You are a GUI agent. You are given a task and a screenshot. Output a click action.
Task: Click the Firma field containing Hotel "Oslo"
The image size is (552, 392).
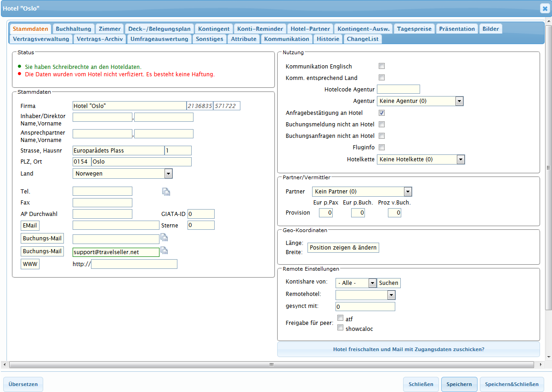tap(129, 106)
